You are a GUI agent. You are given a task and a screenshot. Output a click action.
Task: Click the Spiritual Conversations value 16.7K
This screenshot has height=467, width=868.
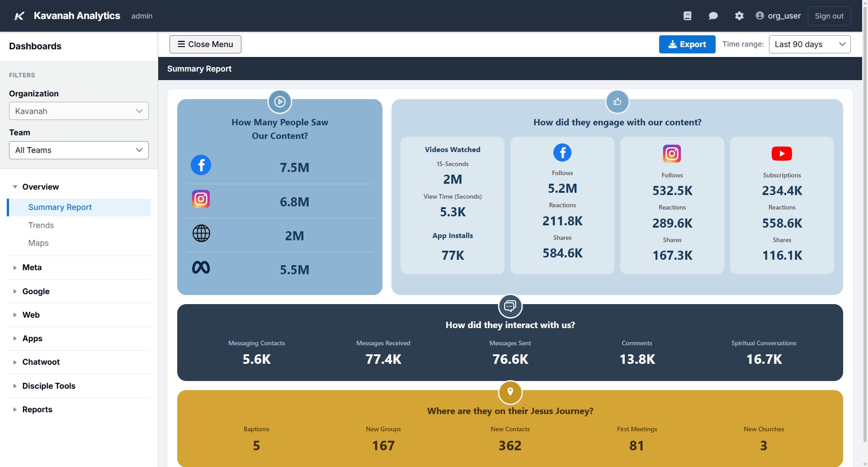tap(764, 359)
